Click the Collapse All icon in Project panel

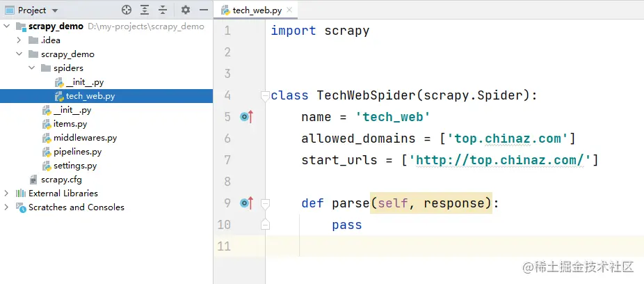tap(163, 10)
